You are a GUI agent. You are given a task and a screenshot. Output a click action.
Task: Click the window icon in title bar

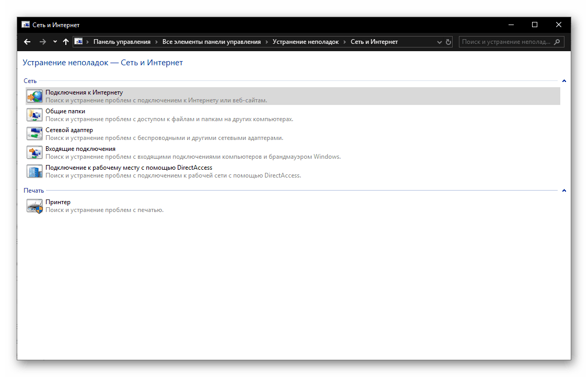pos(26,25)
